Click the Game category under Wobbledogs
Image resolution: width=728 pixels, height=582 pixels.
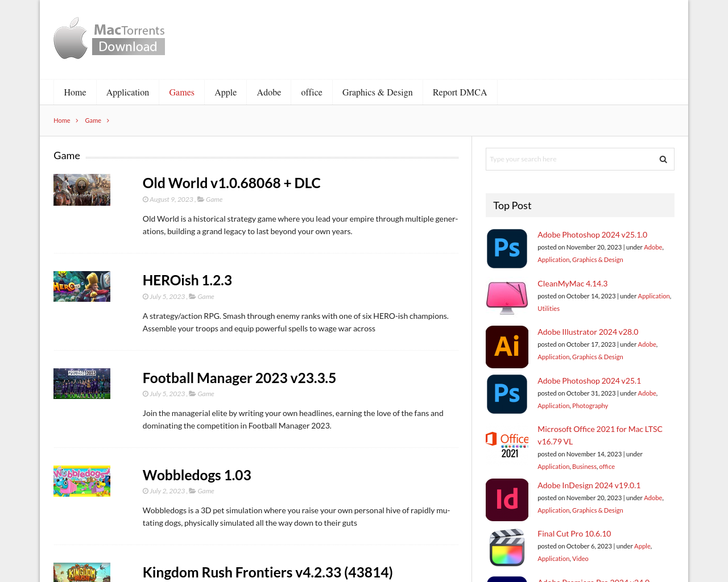206,491
